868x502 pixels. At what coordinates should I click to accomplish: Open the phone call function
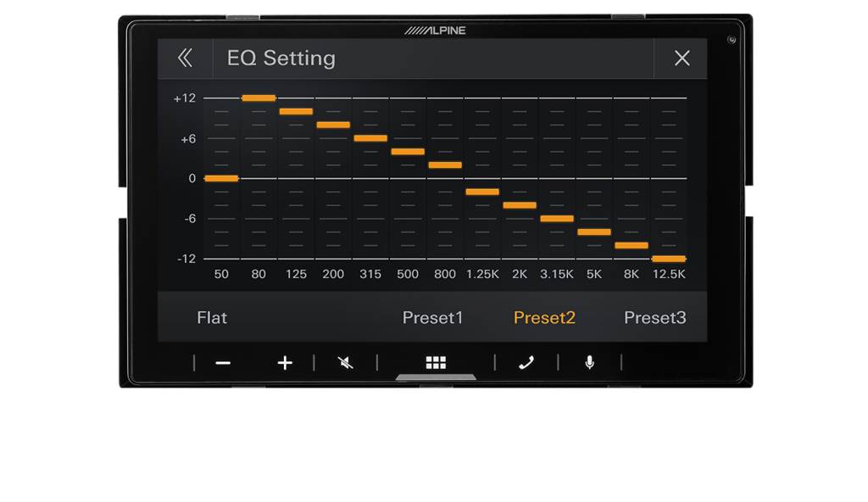pyautogui.click(x=526, y=362)
